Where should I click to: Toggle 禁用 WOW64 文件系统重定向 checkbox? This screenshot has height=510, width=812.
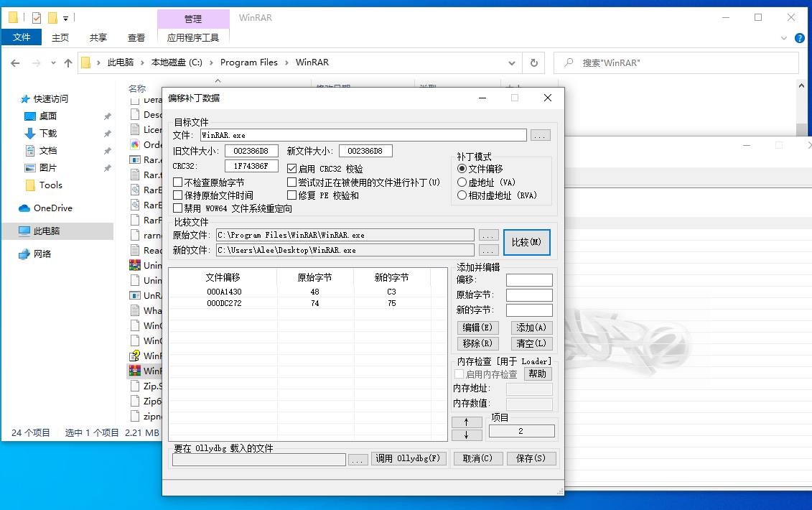[177, 208]
